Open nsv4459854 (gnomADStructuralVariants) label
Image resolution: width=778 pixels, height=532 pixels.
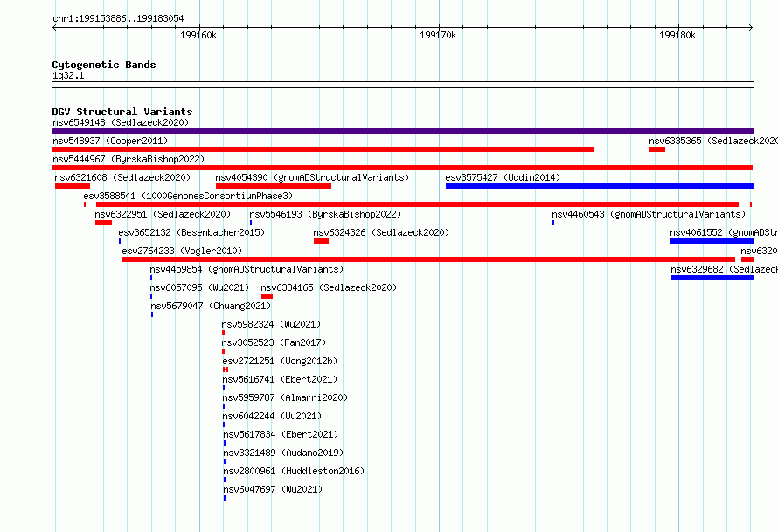[x=247, y=269]
